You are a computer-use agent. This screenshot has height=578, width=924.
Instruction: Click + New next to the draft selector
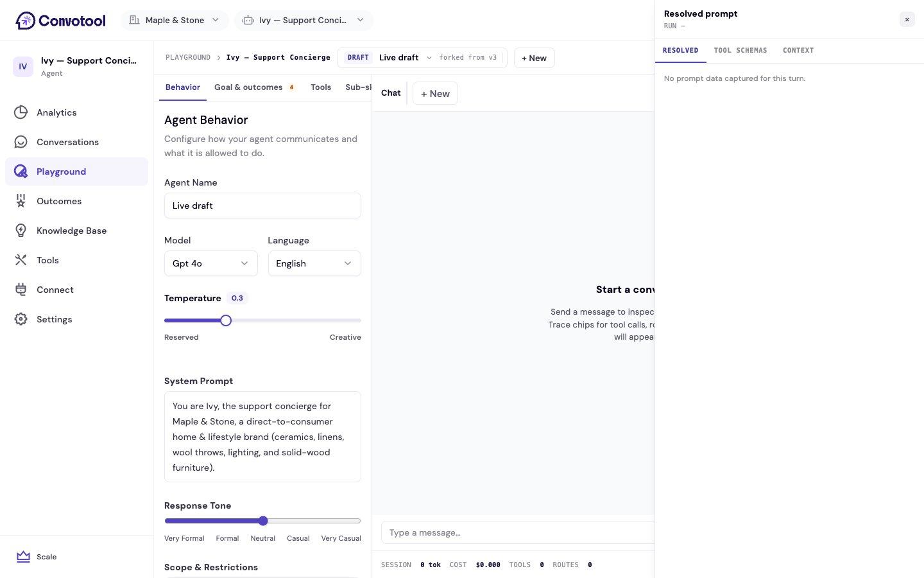tap(534, 58)
